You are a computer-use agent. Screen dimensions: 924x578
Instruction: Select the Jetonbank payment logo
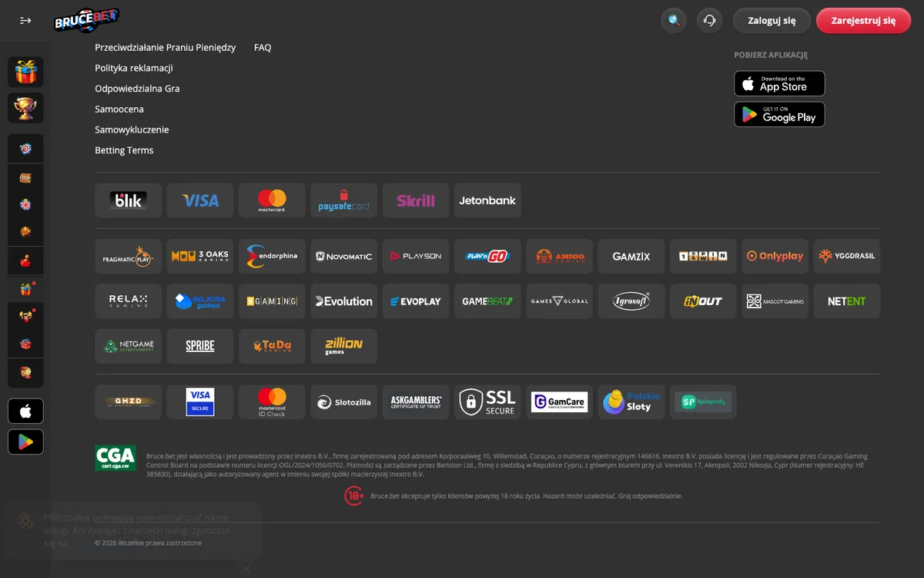487,200
